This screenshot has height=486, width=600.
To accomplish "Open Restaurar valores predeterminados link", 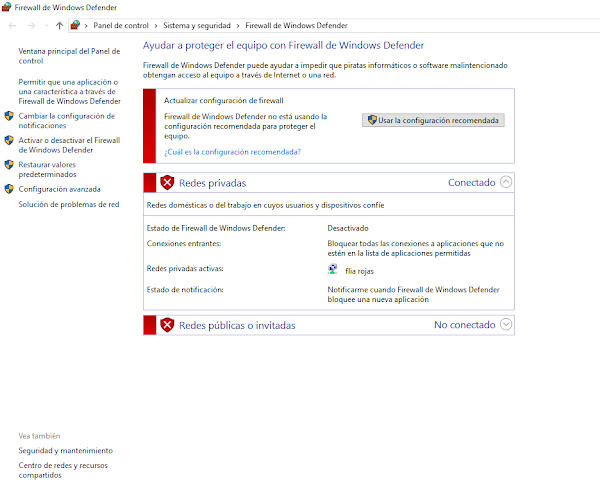I will [47, 170].
